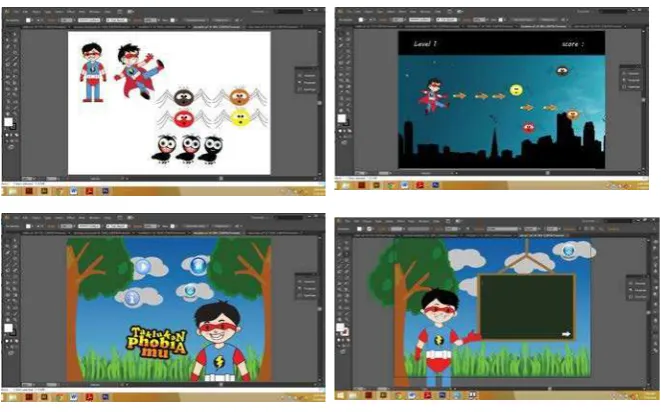The image size is (661, 412).
Task: Click the fill color swatch in top-left Illustrator window
Action: 8,122
